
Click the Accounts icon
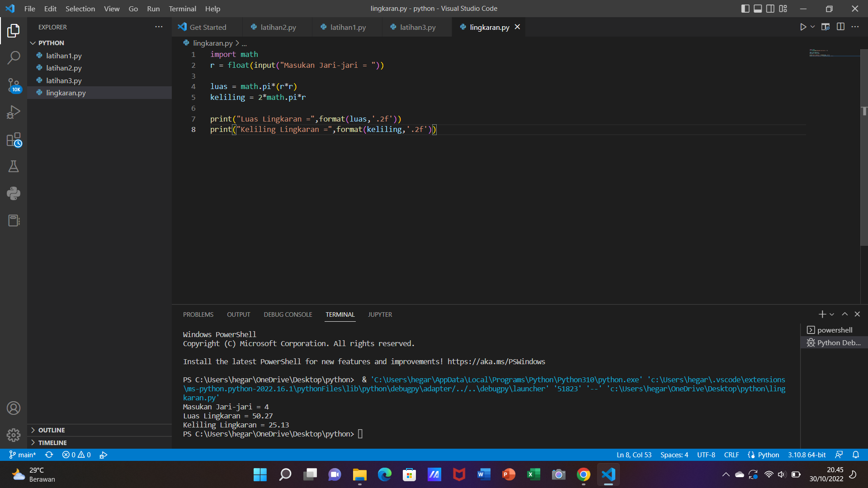[x=14, y=408]
